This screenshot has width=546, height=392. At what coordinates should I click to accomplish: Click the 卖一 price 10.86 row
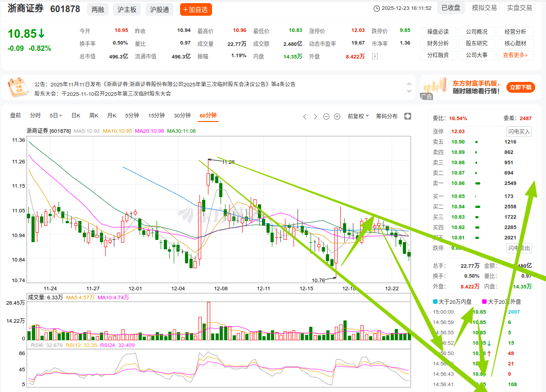482,183
